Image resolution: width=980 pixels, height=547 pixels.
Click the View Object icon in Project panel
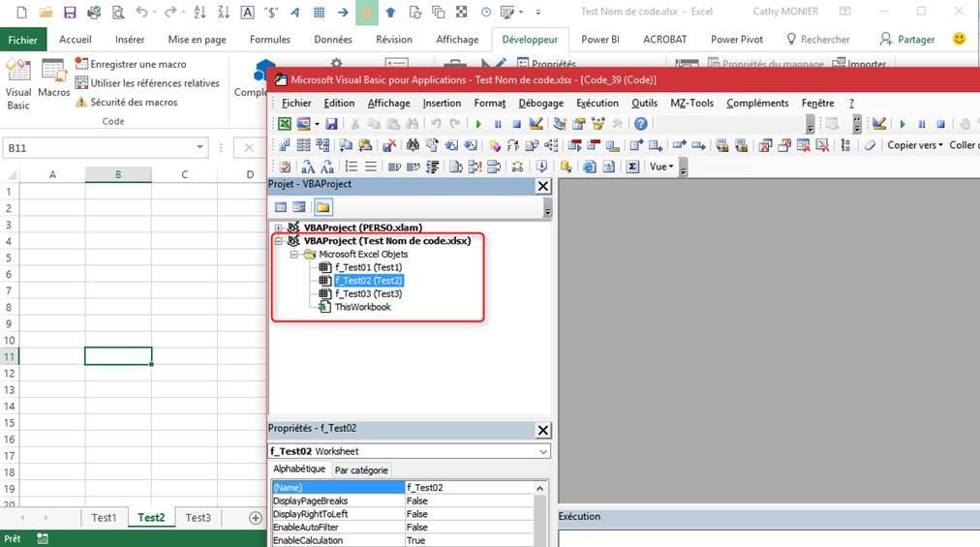point(299,207)
